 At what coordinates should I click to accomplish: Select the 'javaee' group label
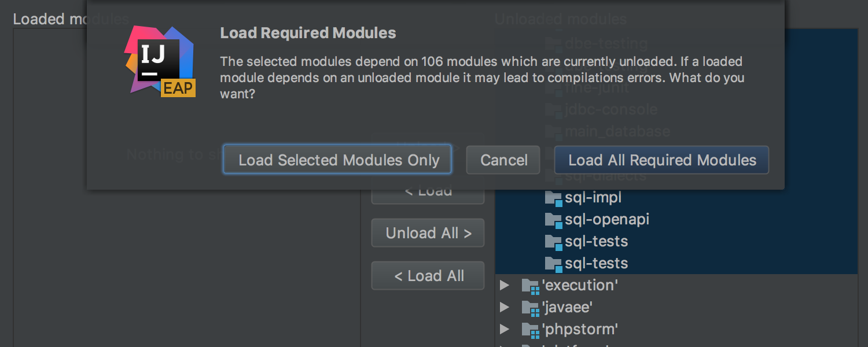(567, 307)
